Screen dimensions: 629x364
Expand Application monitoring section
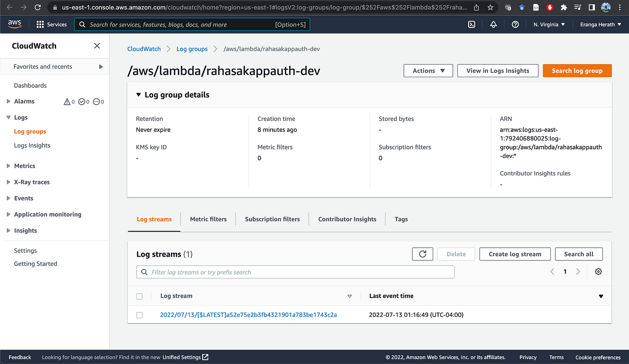pos(9,215)
